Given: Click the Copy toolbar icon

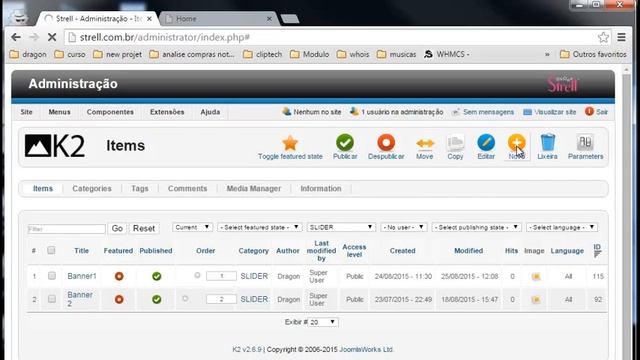Looking at the screenshot, I should (455, 143).
